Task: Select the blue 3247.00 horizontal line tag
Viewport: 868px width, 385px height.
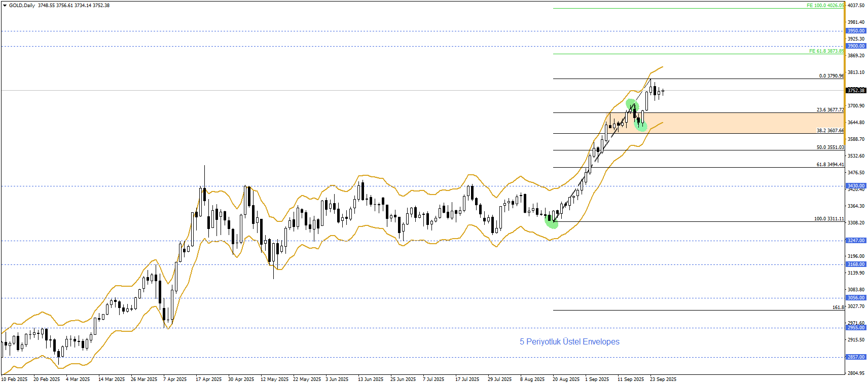Action: point(856,241)
